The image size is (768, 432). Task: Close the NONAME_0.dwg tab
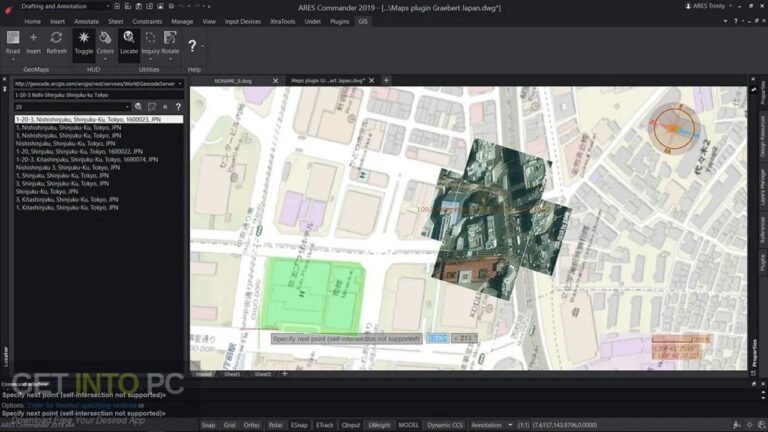click(x=275, y=81)
